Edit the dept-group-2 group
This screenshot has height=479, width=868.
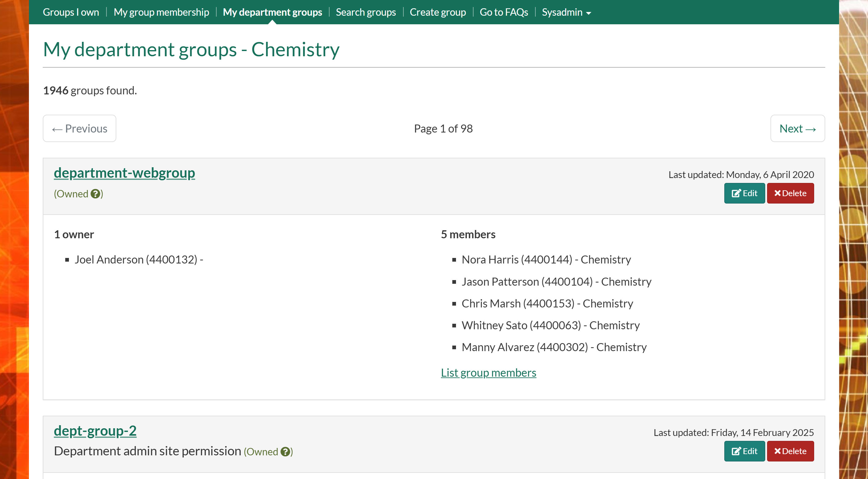(x=744, y=451)
